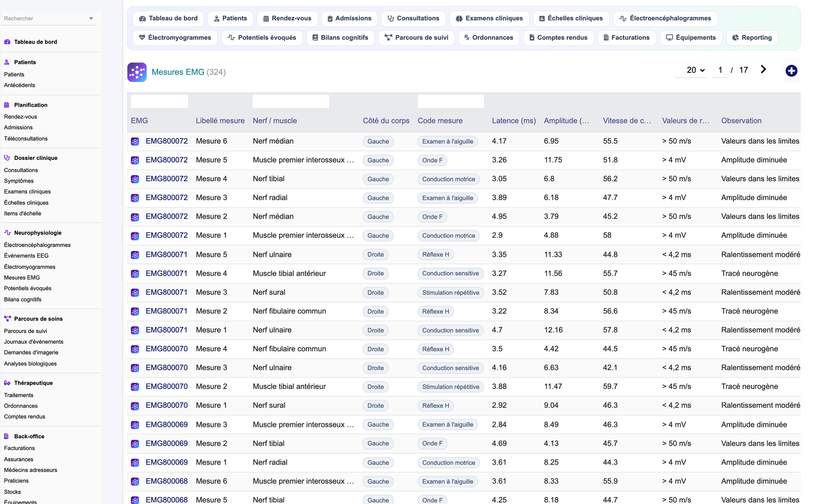Open EMG800071 link in Mesure 5 row
The image size is (815, 504).
click(167, 255)
